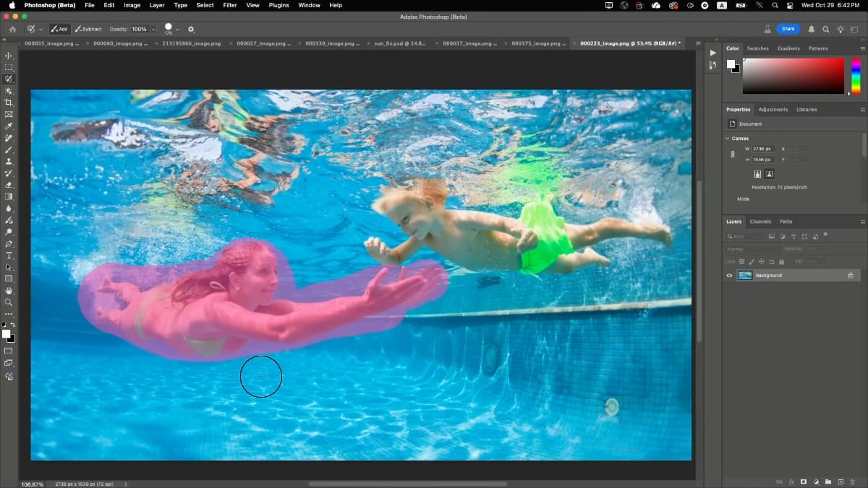Toggle the width-height link in Canvas
The width and height of the screenshot is (868, 488).
733,154
